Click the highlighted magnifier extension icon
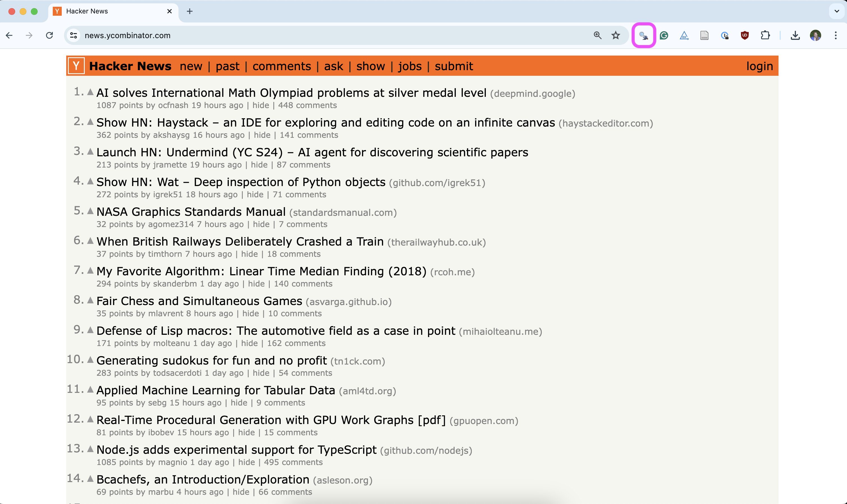 pos(644,35)
